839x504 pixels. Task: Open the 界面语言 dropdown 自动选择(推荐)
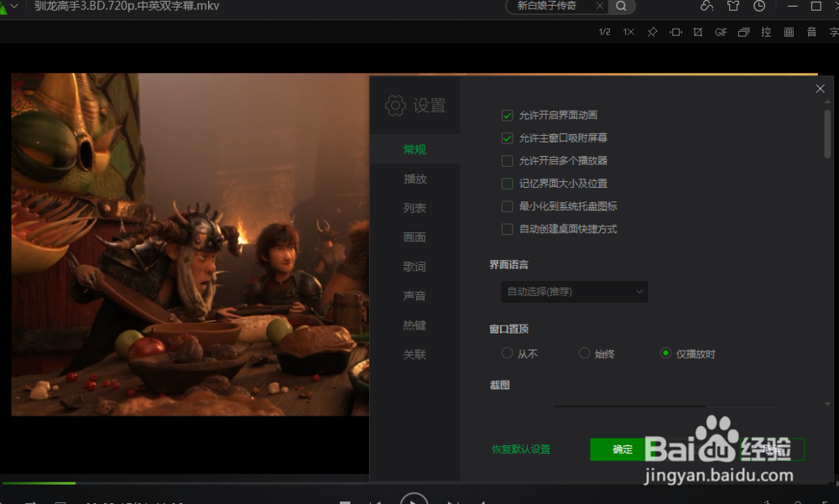coord(574,292)
